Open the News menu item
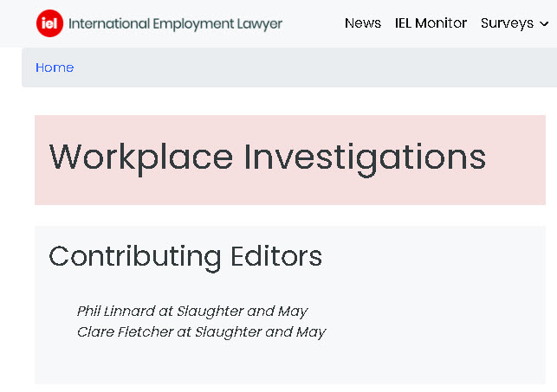 pyautogui.click(x=363, y=23)
